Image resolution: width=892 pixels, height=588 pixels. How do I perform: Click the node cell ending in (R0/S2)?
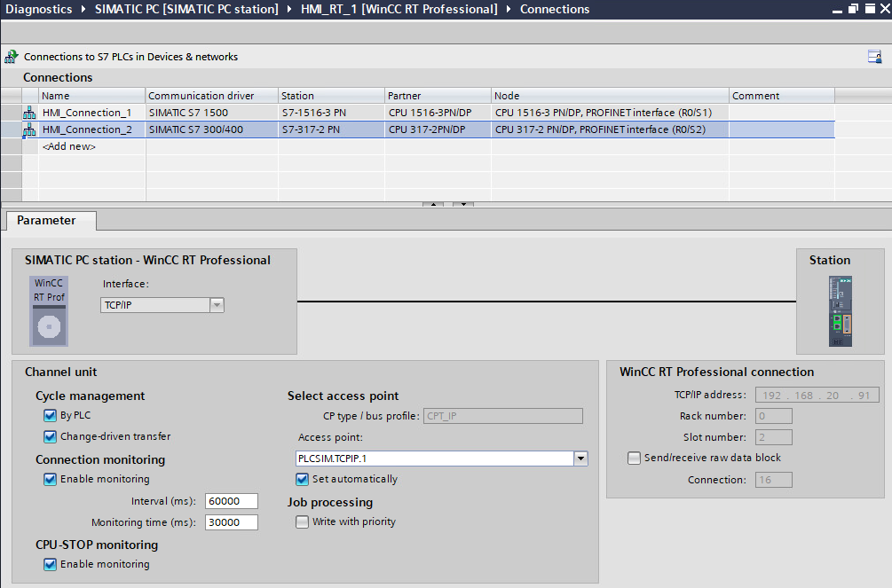pyautogui.click(x=610, y=129)
